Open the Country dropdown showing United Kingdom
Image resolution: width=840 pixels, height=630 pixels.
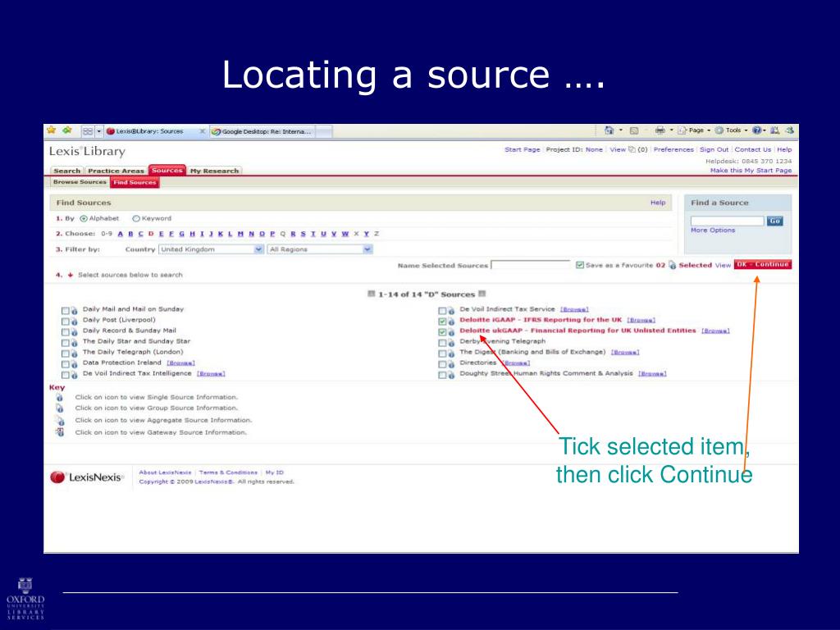pyautogui.click(x=212, y=249)
